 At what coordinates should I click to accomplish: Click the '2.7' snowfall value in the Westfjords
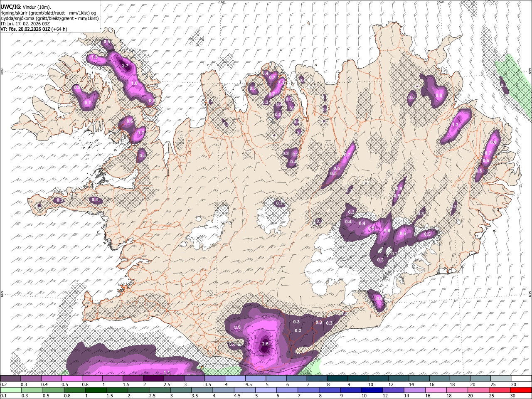125,66
